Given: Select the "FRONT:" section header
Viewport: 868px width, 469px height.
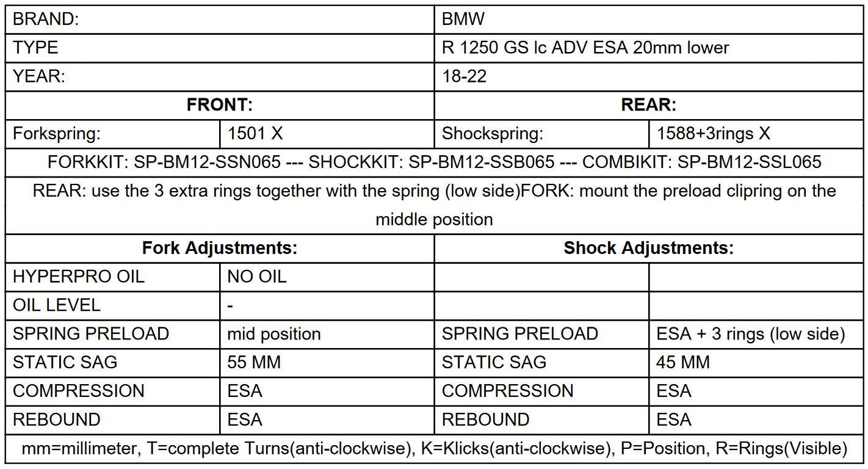Looking at the screenshot, I should coord(219,105).
